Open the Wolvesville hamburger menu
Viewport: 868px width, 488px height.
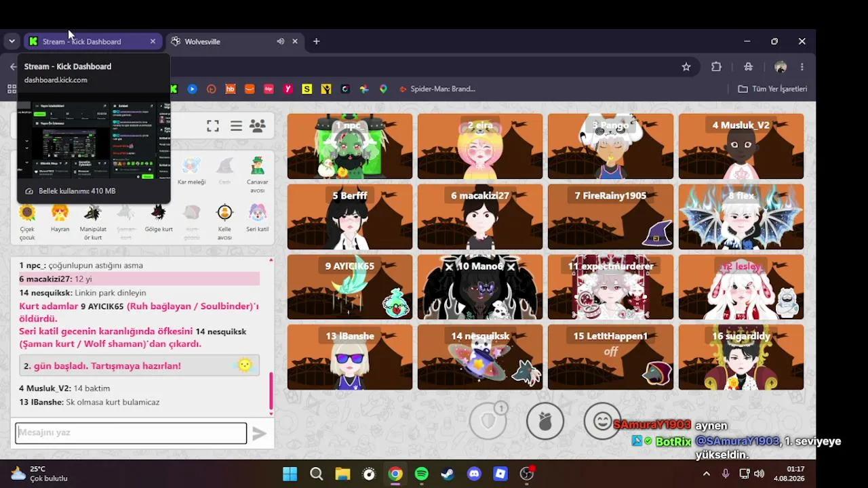236,126
